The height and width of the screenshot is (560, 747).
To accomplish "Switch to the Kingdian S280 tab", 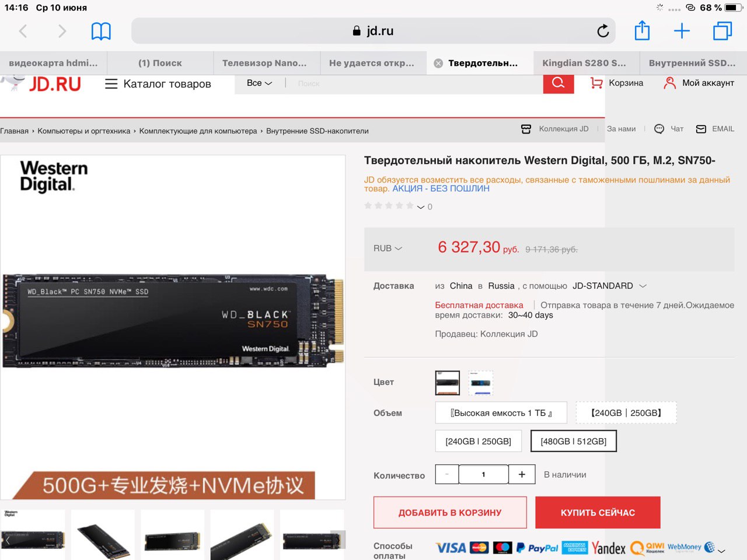I will point(584,63).
